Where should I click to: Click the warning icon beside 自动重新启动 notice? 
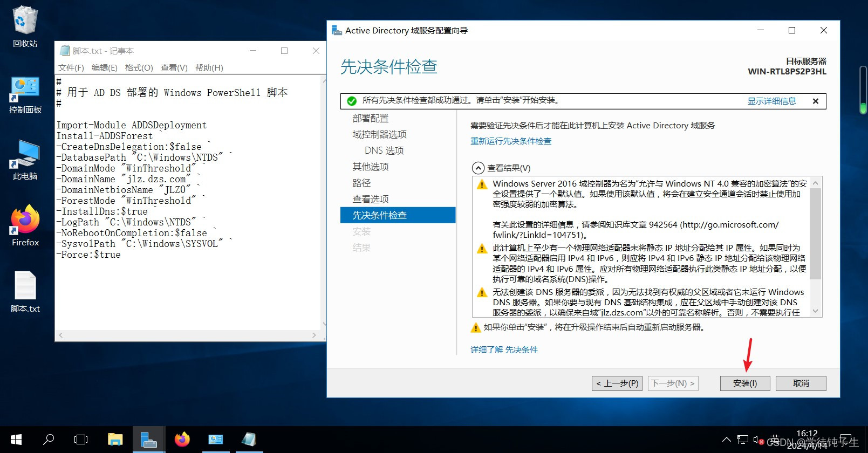475,328
